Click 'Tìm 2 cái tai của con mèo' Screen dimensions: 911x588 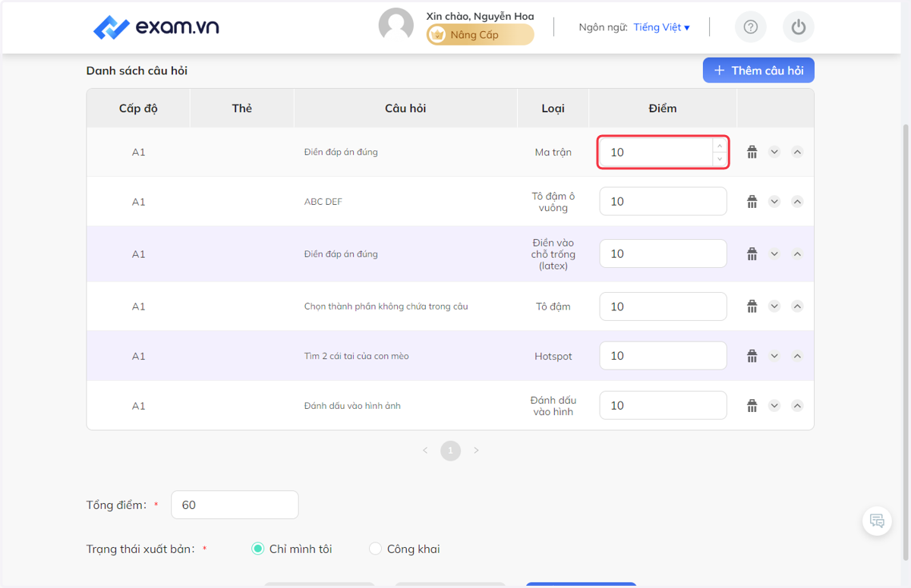pyautogui.click(x=356, y=356)
